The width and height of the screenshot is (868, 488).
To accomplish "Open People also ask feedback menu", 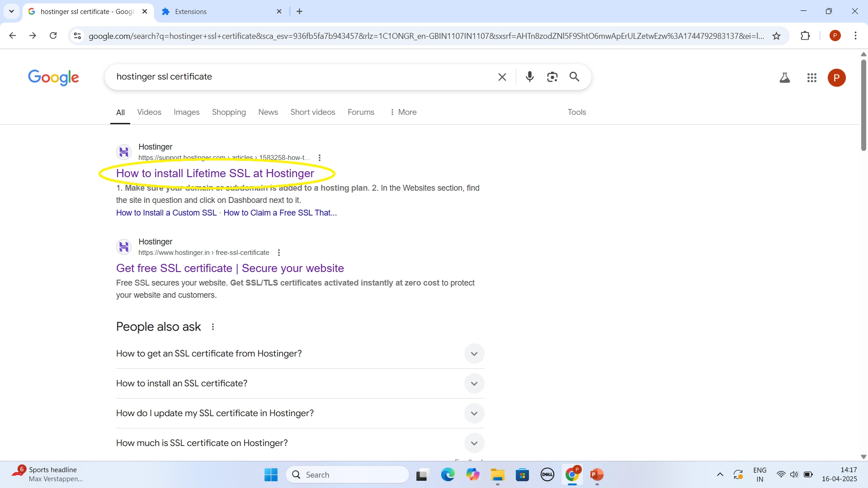I will (x=212, y=326).
